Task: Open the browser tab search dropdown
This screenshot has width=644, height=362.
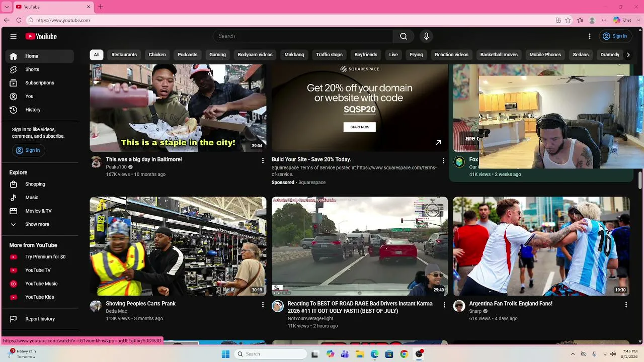Action: (x=7, y=7)
